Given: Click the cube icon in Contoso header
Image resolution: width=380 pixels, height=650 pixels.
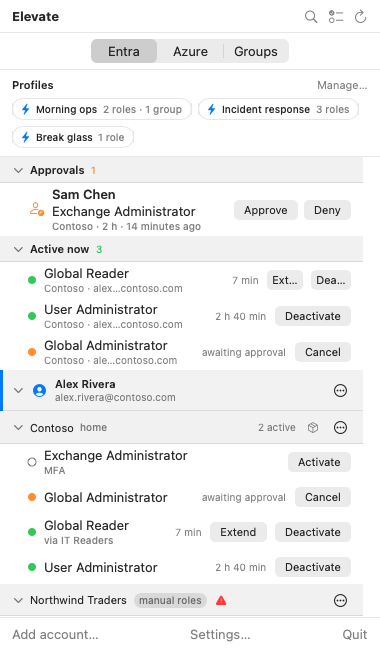Looking at the screenshot, I should (313, 427).
